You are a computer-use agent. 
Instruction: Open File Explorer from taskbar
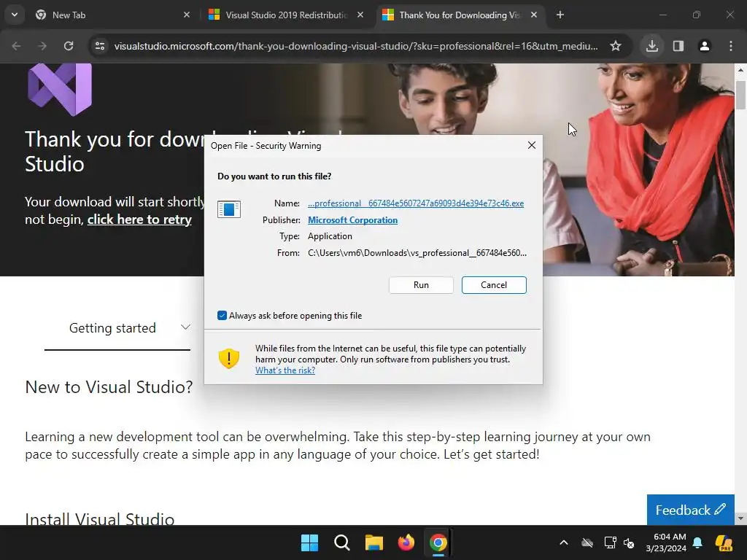[x=374, y=542]
